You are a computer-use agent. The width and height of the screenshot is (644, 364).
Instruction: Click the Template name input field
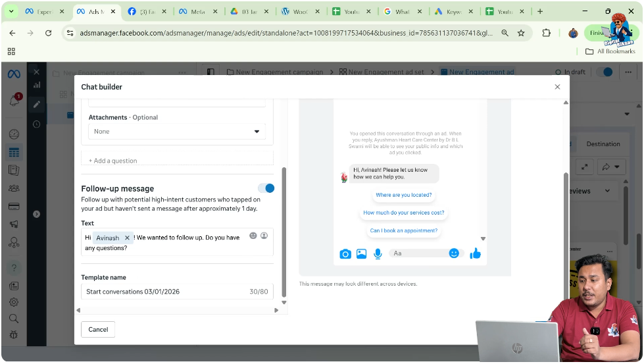coord(177,292)
